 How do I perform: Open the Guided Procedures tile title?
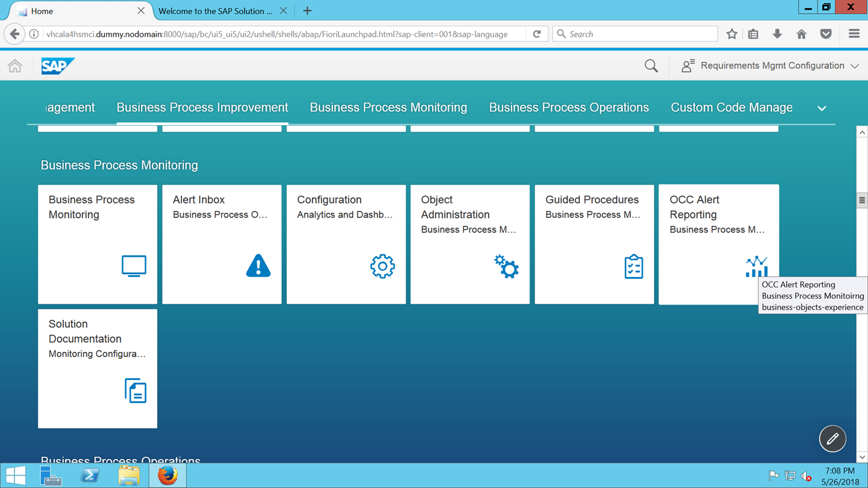pyautogui.click(x=592, y=200)
